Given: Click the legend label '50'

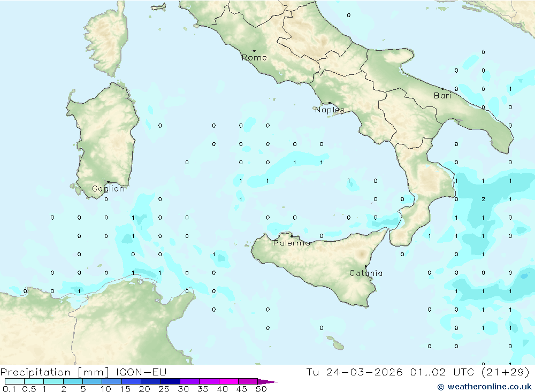Looking at the screenshot, I should coord(262,389).
